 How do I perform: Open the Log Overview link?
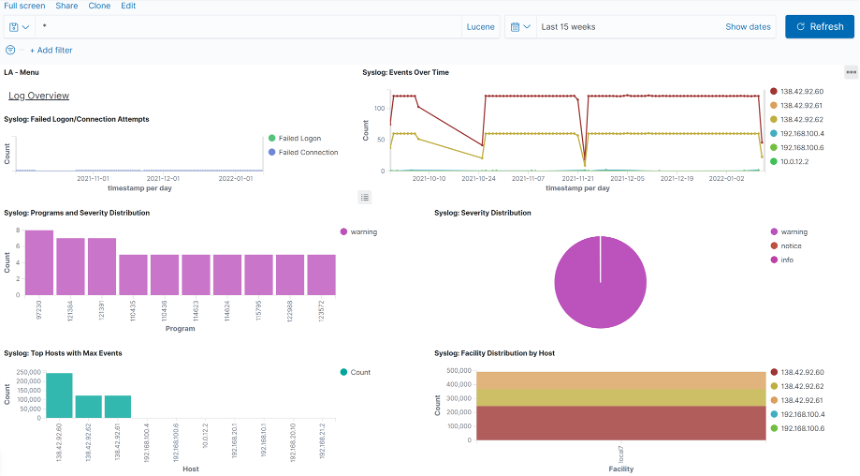point(38,95)
